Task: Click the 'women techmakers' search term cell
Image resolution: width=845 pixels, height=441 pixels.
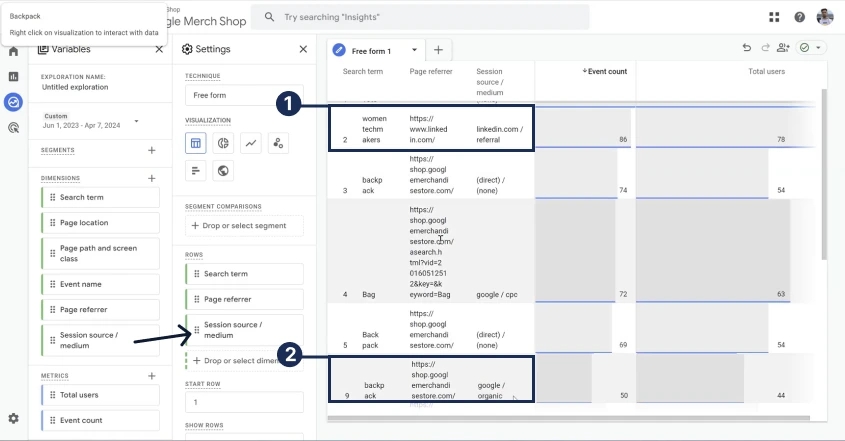Action: point(374,129)
